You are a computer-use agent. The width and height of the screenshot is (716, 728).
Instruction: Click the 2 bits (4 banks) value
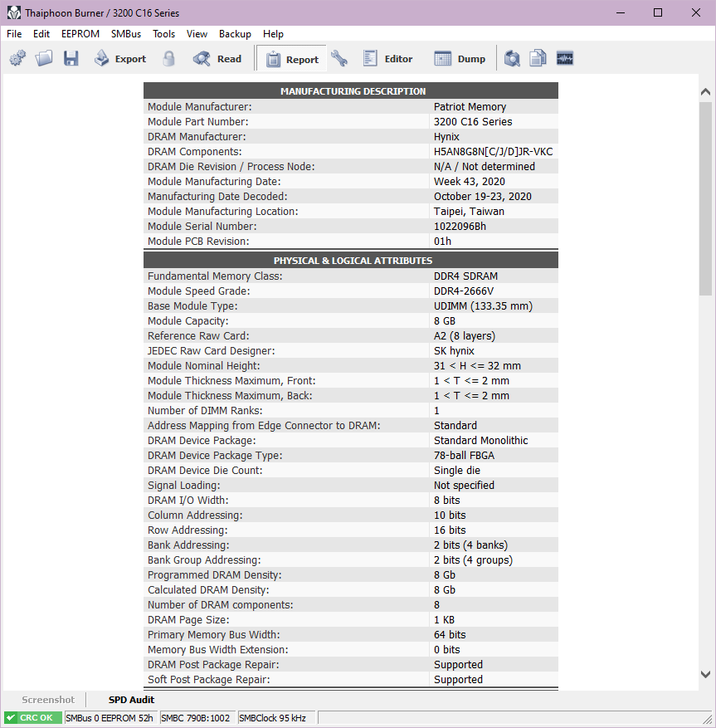470,545
